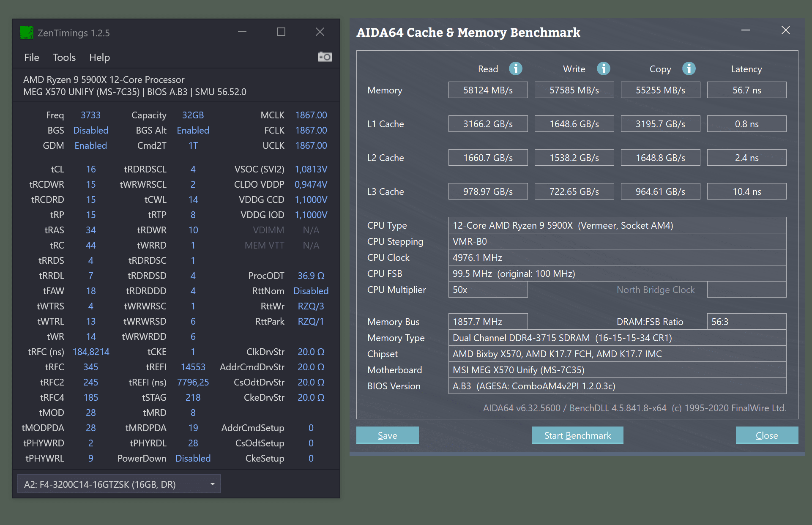The height and width of the screenshot is (525, 812).
Task: Click the CPU FSB 99.5 MHz field
Action: [617, 273]
